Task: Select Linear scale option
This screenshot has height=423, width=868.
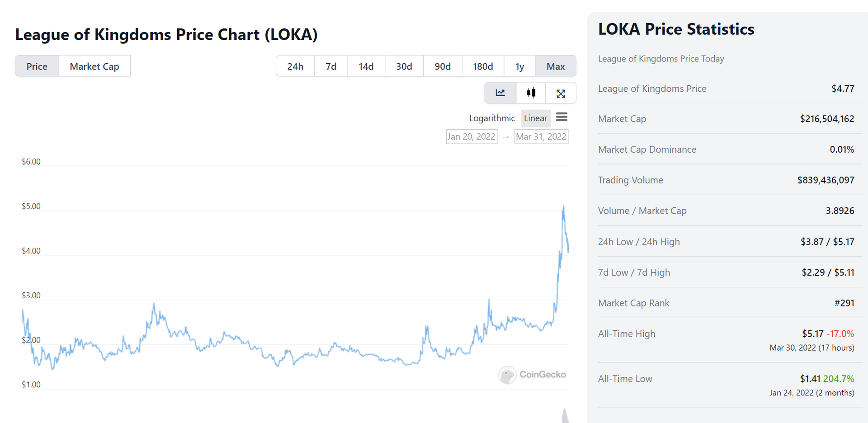Action: 535,118
